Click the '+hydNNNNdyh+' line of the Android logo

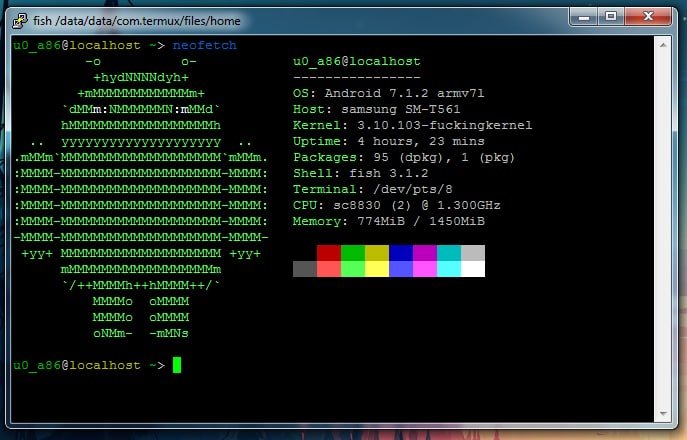[x=141, y=78]
